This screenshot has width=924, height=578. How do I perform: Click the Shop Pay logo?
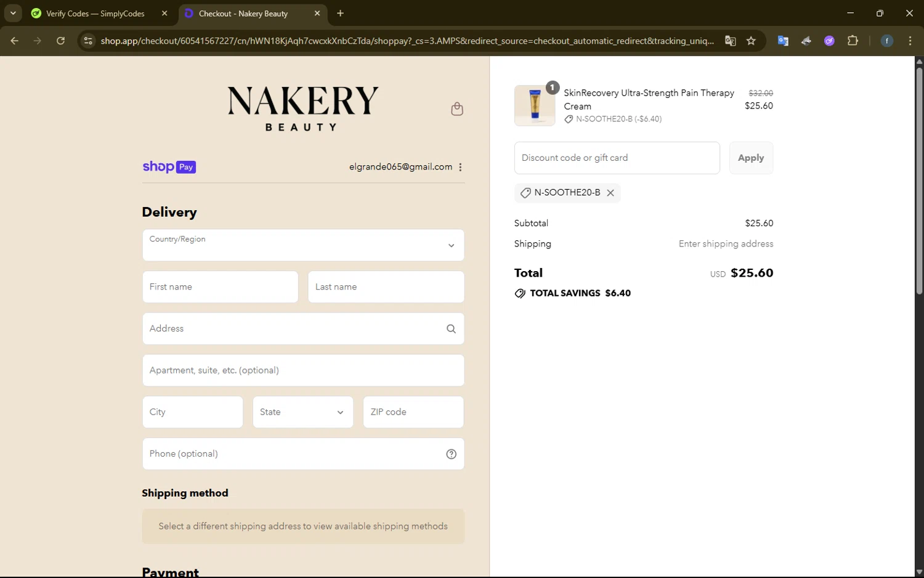[169, 167]
